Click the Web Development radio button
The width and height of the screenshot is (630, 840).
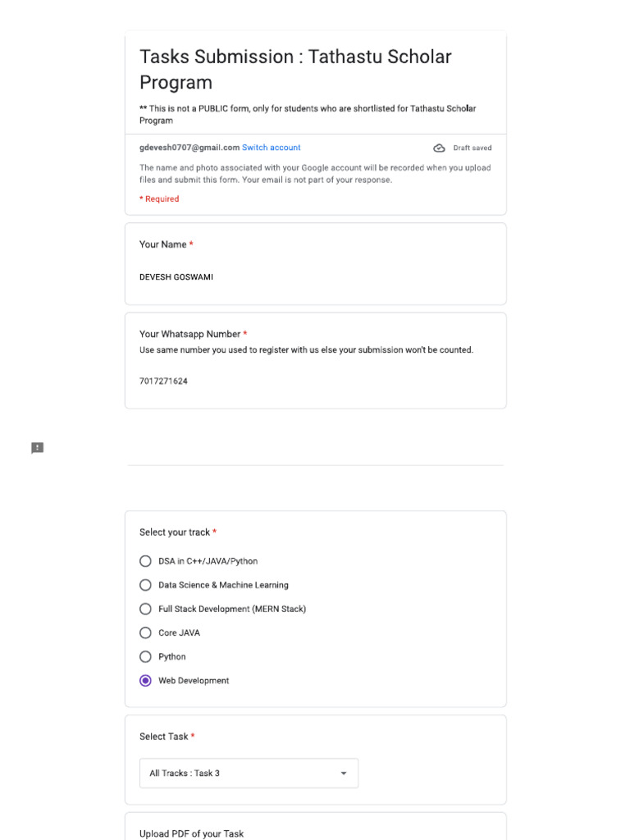[x=145, y=681]
